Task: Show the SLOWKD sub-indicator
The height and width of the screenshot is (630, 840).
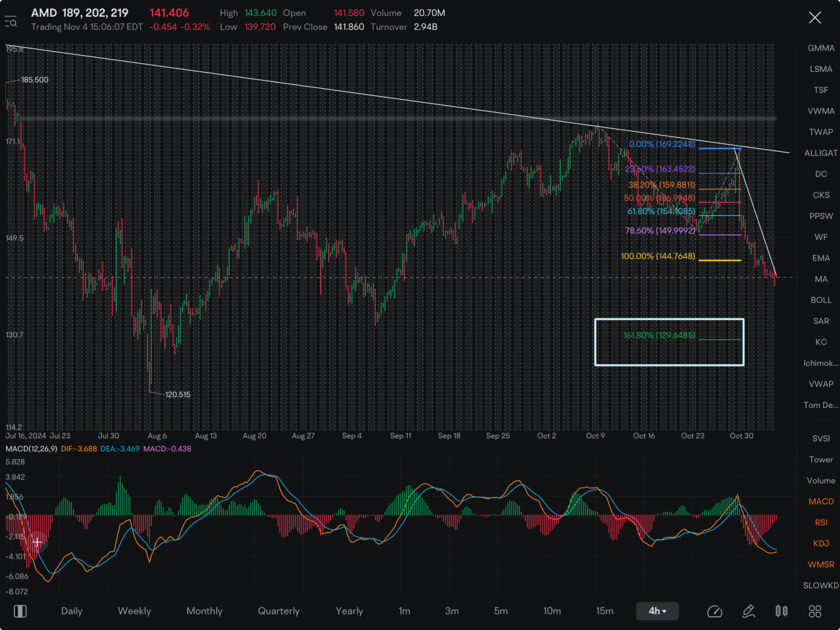Action: [821, 585]
